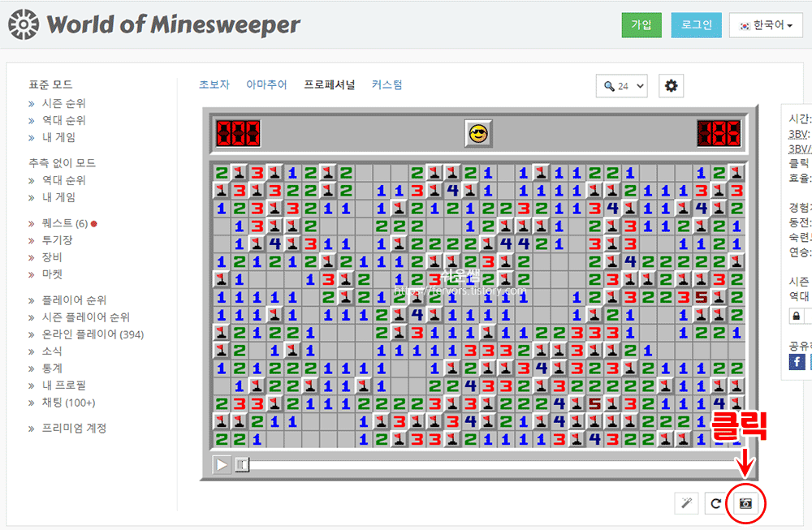Click the magic wand icon
812x530 pixels.
click(x=687, y=503)
